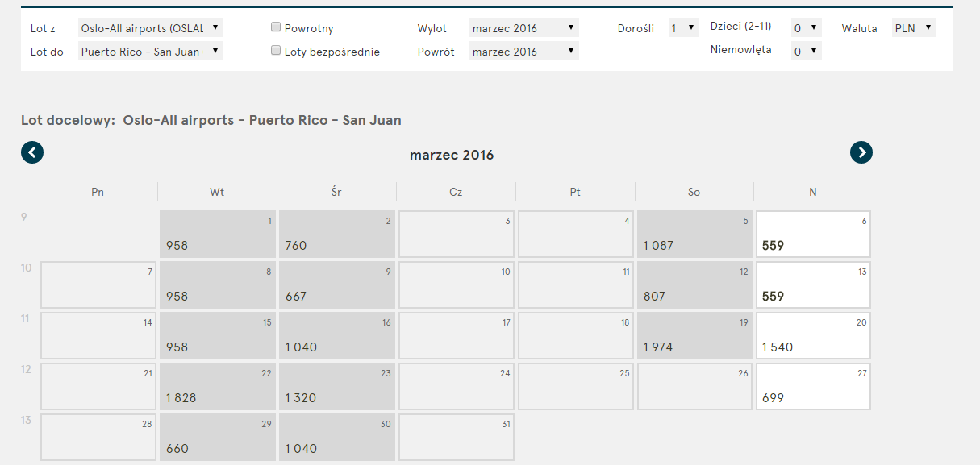Click the N weekday column header
Viewport: 980px width, 465px height.
click(x=813, y=192)
